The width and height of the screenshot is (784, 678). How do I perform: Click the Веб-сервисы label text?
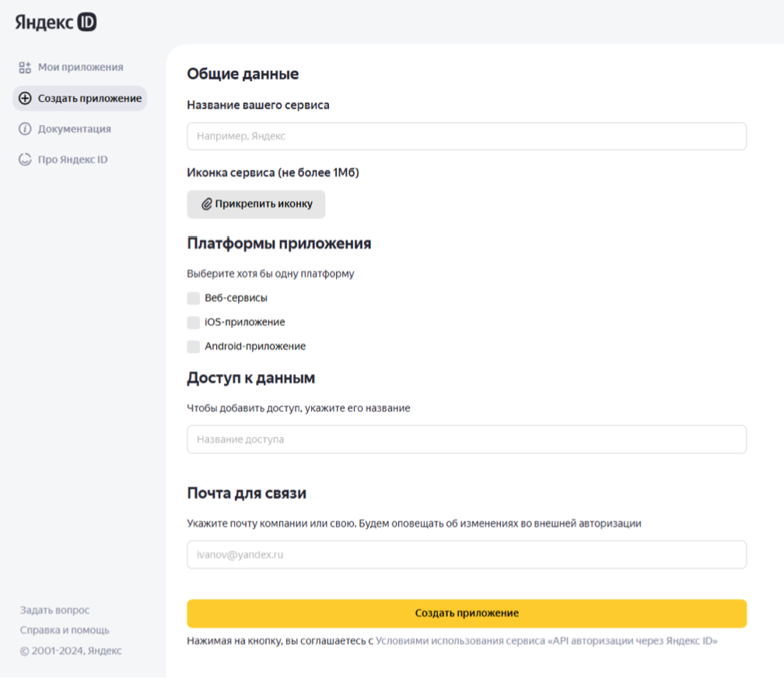[x=236, y=298]
